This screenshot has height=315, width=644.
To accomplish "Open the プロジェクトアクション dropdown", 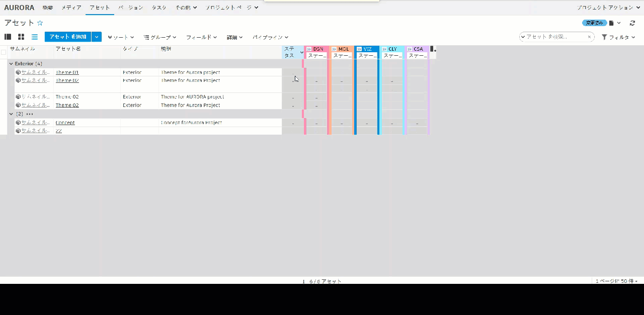I will pos(608,8).
